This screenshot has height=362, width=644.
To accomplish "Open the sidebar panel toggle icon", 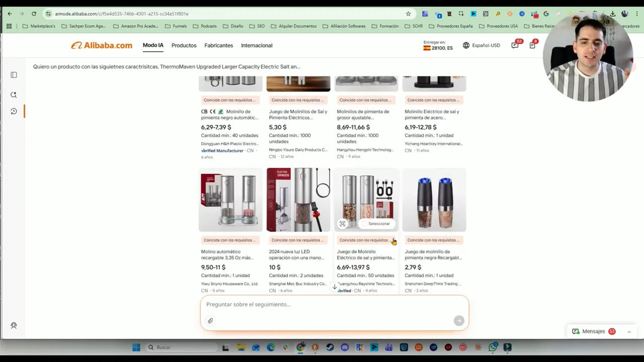I will 14,75.
